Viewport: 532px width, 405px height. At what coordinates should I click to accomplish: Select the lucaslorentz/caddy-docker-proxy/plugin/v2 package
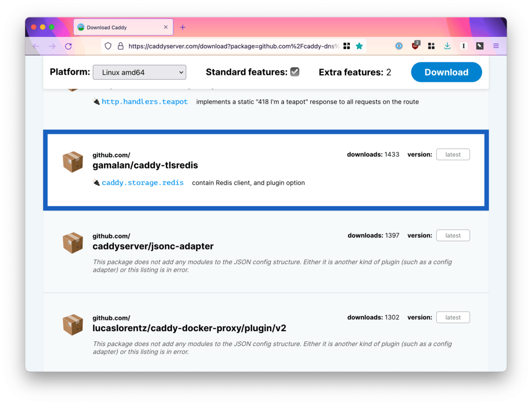tap(189, 328)
